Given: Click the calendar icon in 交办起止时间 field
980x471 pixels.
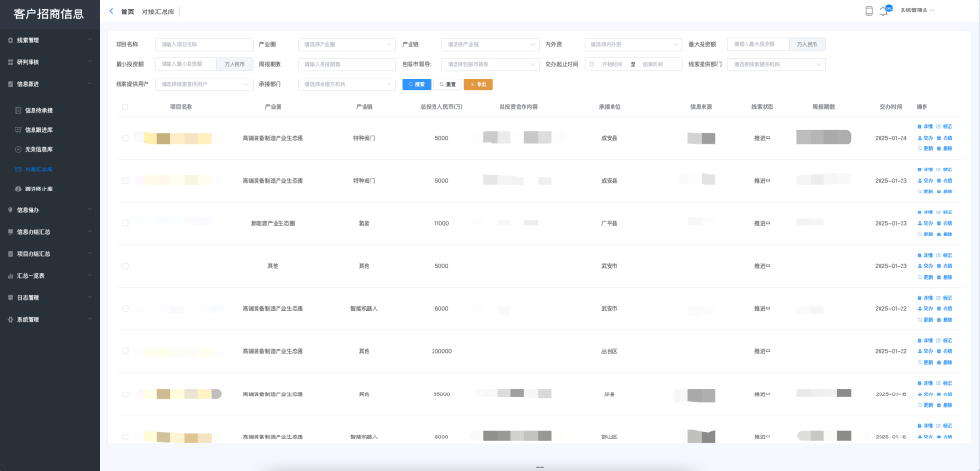Looking at the screenshot, I should [x=592, y=64].
